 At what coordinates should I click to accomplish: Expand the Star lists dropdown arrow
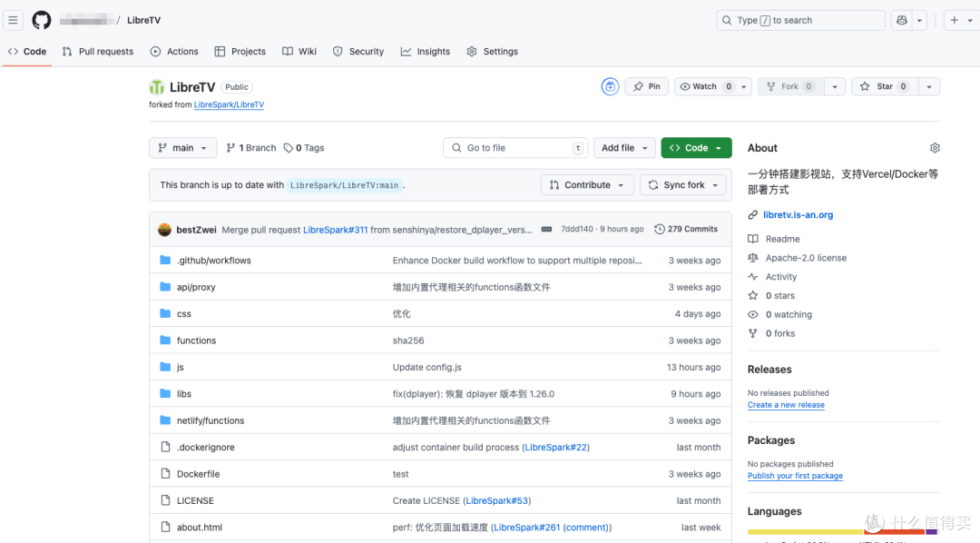pyautogui.click(x=929, y=86)
